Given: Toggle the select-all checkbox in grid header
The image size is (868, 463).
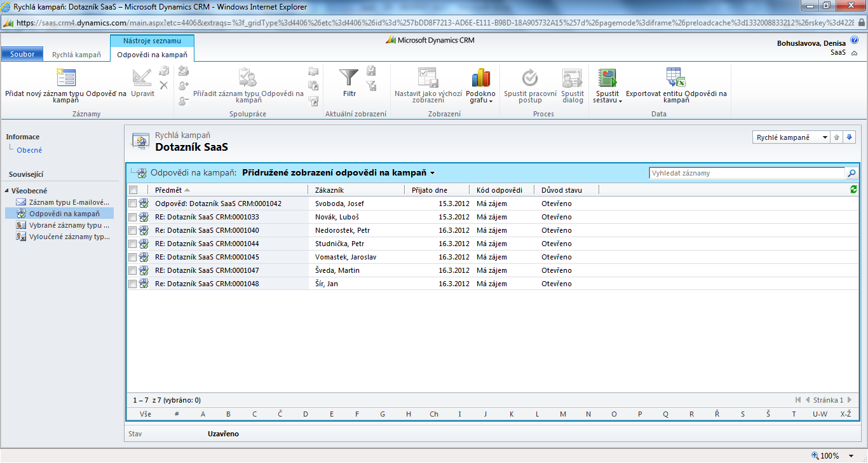Looking at the screenshot, I should click(133, 190).
